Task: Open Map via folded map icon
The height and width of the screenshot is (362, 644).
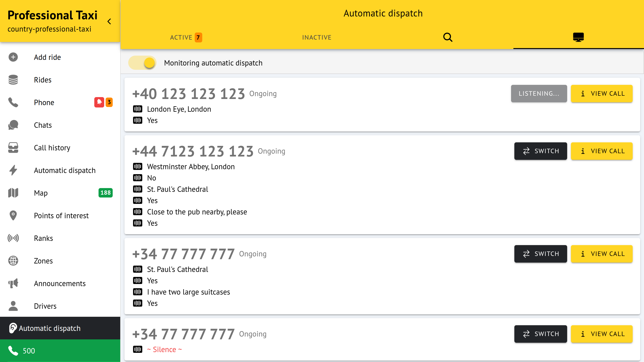Action: [x=13, y=193]
